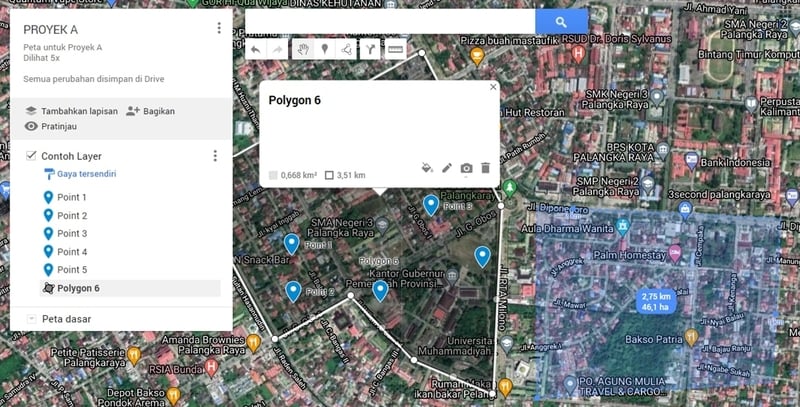Screen dimensions: 800x407
Task: Click the RSIA Bunda hospital pin
Action: coord(211,367)
